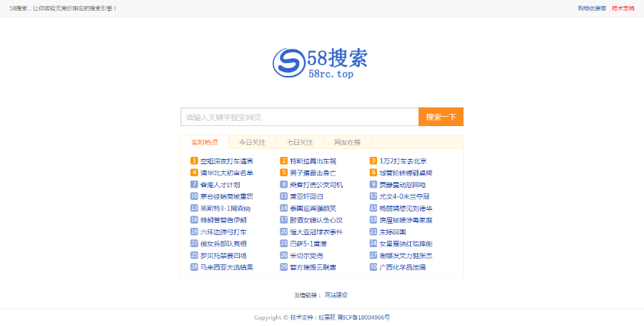This screenshot has width=644, height=326.
Task: Click the 58搜索 logo
Action: [321, 62]
